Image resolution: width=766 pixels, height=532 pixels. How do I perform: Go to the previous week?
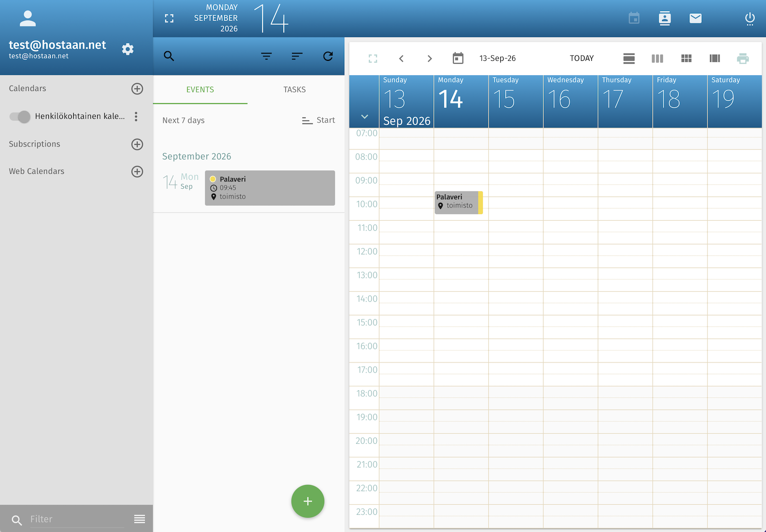point(401,58)
